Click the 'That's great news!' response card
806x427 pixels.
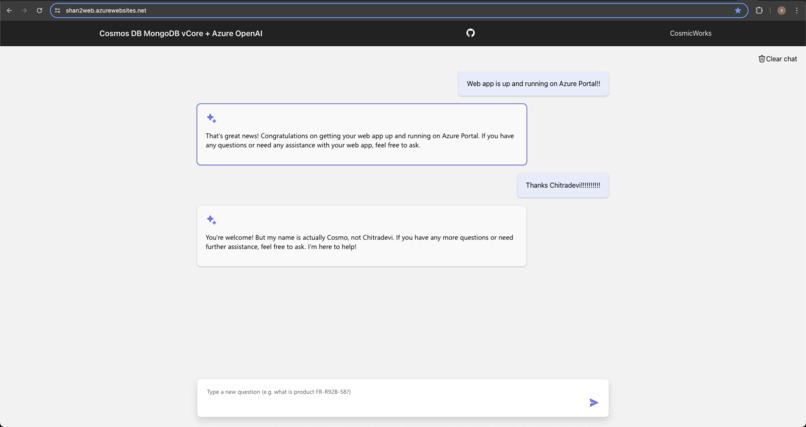coord(362,134)
